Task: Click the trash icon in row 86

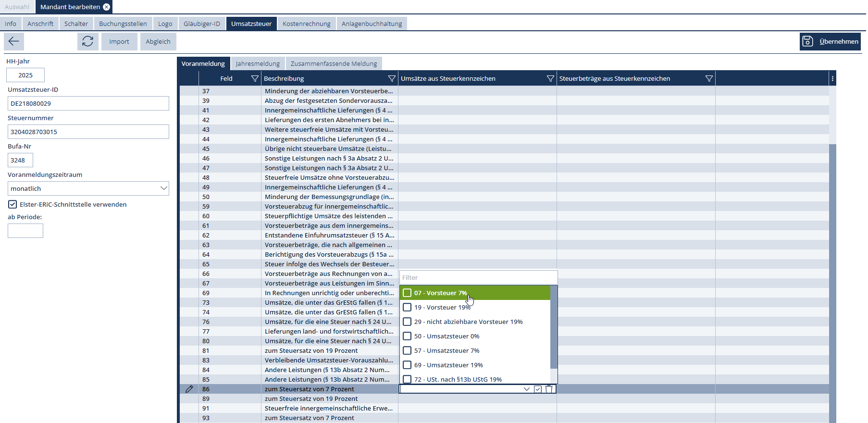Action: point(549,389)
